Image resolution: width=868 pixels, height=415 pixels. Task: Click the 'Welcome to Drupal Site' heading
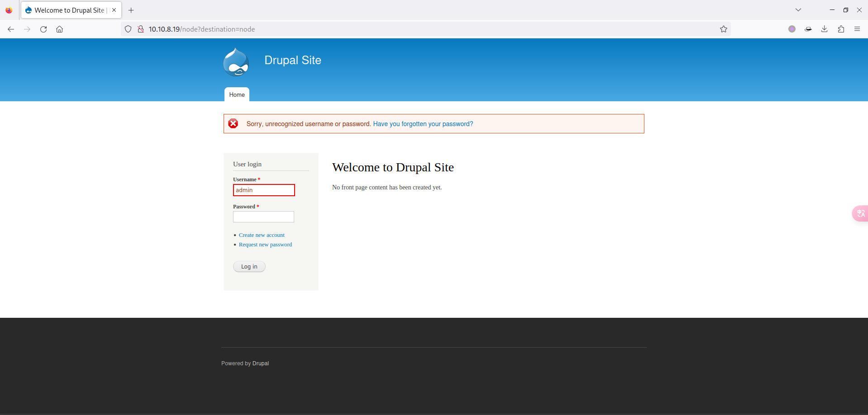(393, 167)
